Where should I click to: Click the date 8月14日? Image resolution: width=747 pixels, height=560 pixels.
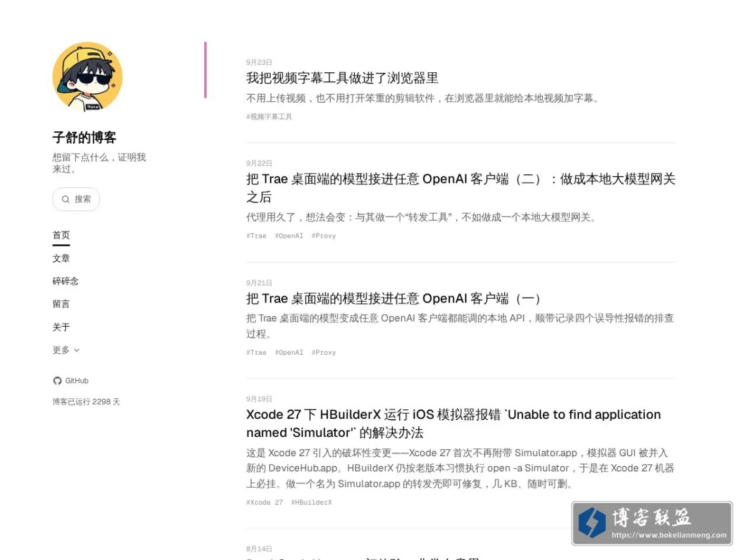coord(259,549)
